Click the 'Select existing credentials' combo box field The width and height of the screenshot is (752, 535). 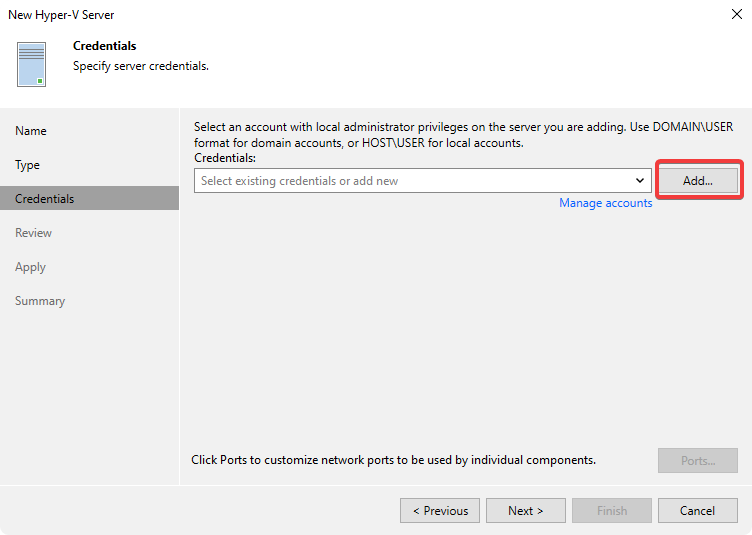[412, 181]
